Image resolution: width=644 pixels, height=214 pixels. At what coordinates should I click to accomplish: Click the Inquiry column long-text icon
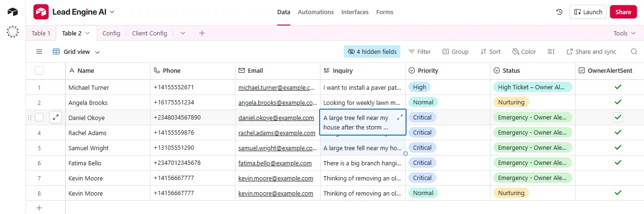click(327, 70)
